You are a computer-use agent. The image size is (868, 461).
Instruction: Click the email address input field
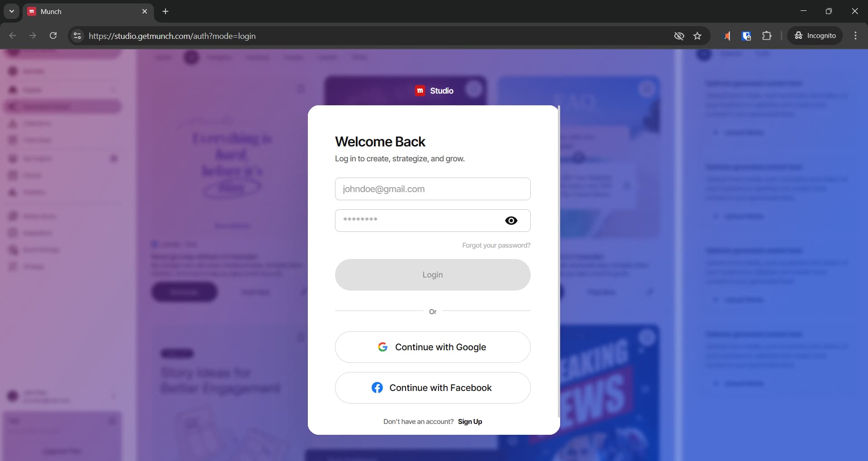[x=433, y=189]
